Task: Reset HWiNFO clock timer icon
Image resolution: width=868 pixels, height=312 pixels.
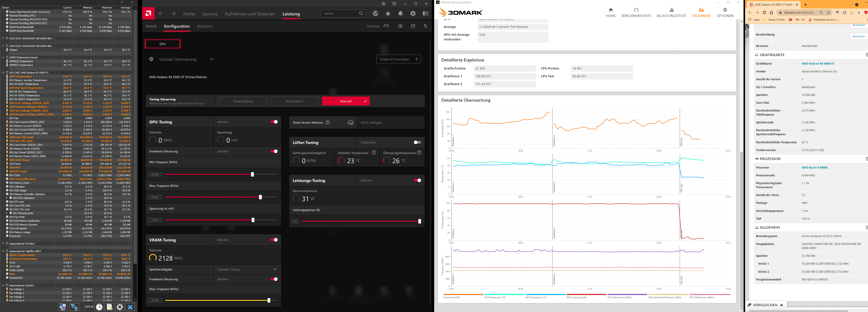Action: click(x=99, y=307)
